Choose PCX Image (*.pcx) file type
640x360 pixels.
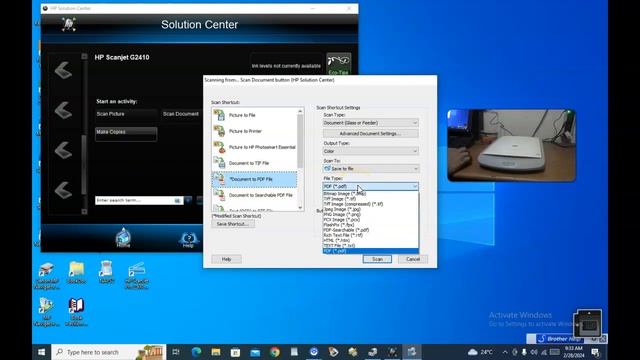371,220
